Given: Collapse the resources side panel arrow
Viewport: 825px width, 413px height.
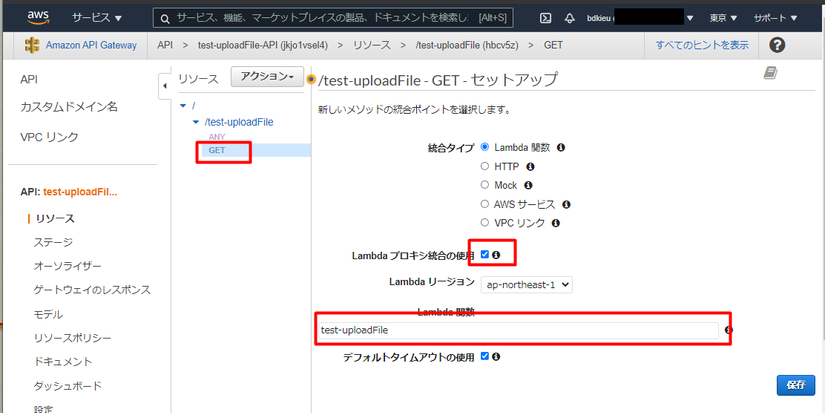Looking at the screenshot, I should (165, 85).
